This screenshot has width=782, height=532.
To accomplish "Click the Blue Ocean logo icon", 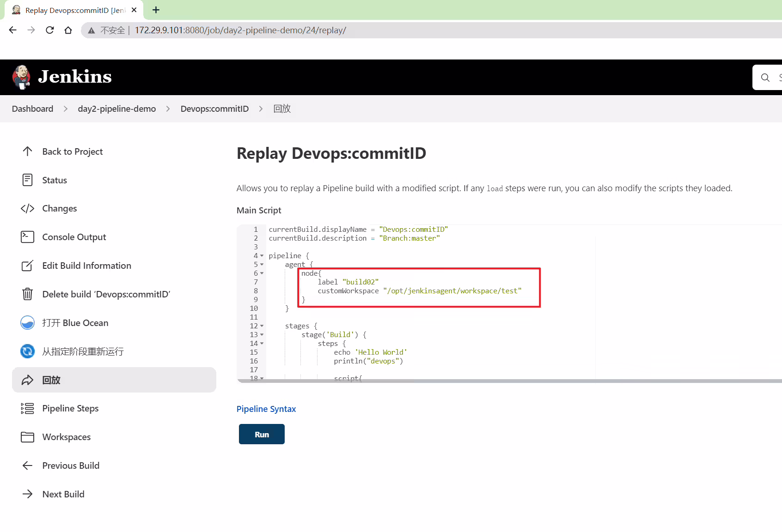I will click(27, 323).
